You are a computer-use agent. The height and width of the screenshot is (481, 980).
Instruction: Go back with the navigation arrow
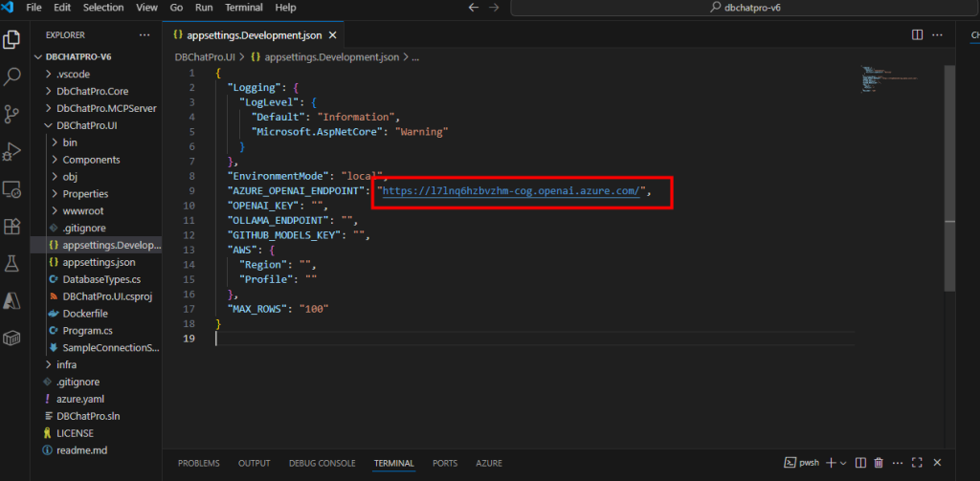pos(474,8)
